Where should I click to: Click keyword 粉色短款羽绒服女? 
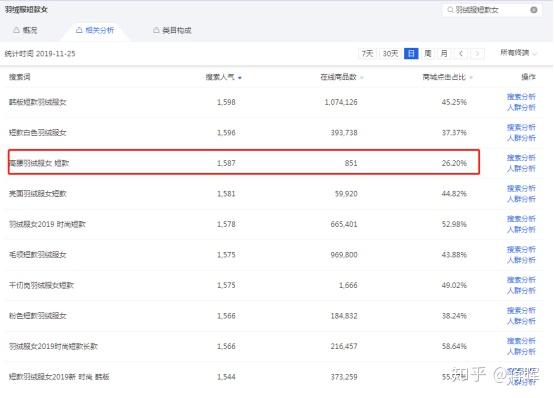pos(37,316)
